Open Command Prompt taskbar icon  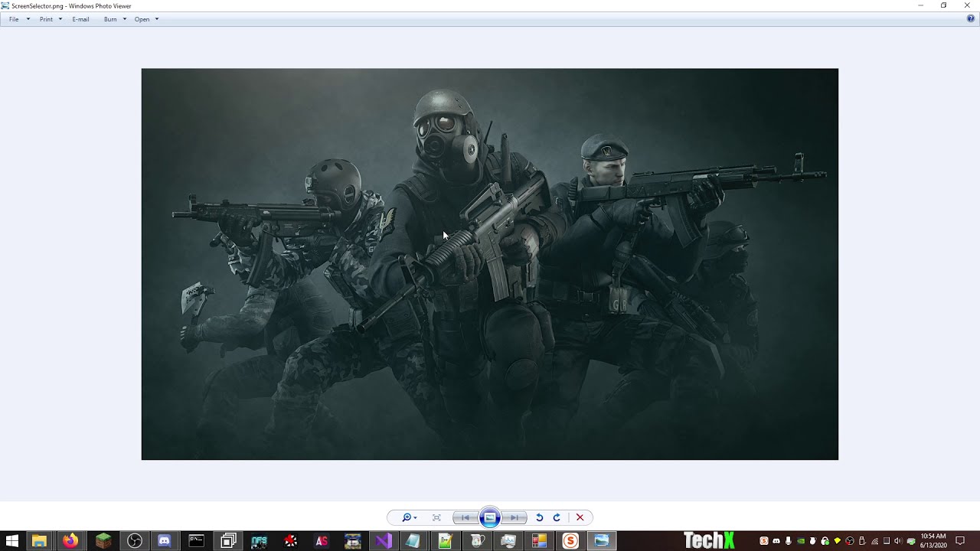click(x=197, y=541)
